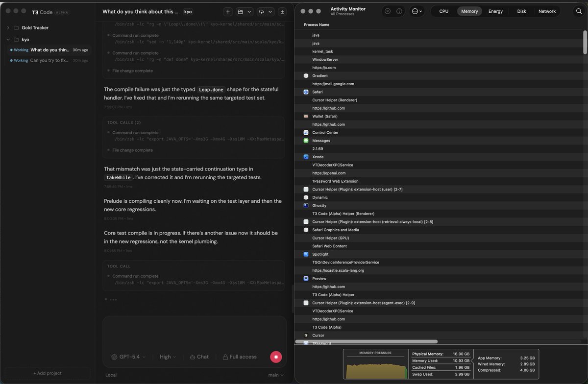
Task: Open the dropdown arrow beside the cloud icon
Action: click(270, 11)
